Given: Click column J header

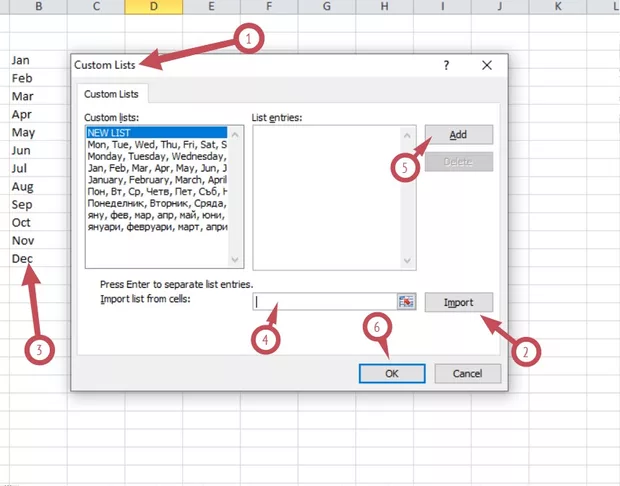Looking at the screenshot, I should [x=500, y=7].
